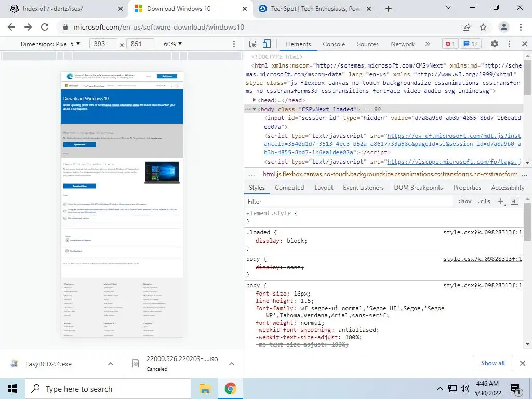Open the Windows Start menu
This screenshot has height=399, width=532.
[12, 389]
